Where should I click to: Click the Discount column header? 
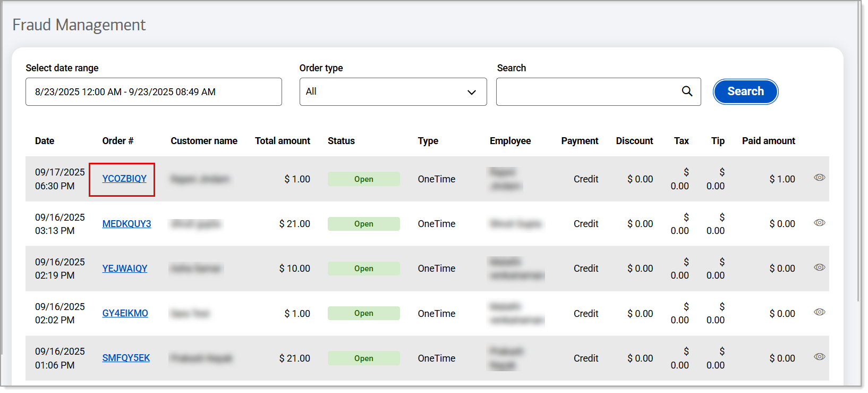tap(634, 141)
